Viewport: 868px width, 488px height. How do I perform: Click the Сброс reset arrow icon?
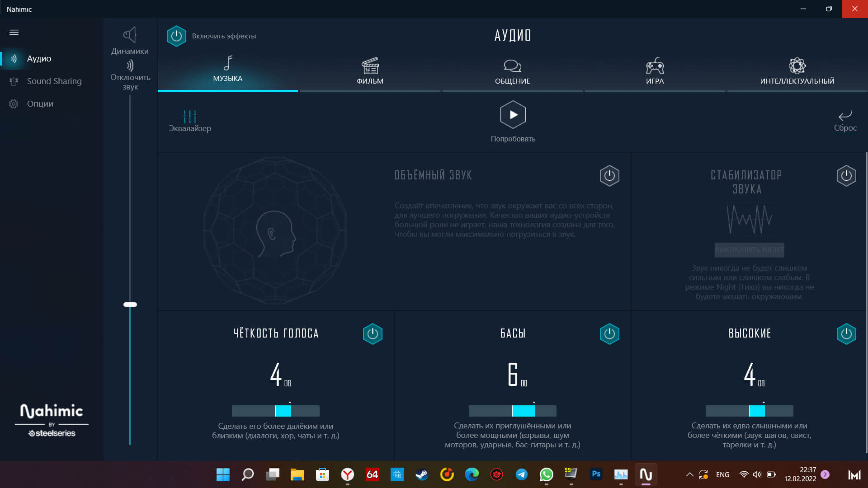click(x=845, y=115)
